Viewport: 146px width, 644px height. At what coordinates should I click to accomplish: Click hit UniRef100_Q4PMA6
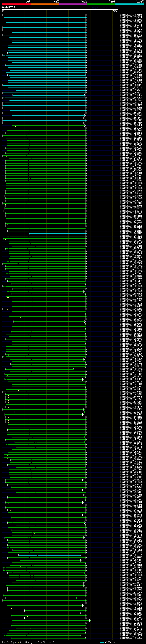[x=131, y=243]
